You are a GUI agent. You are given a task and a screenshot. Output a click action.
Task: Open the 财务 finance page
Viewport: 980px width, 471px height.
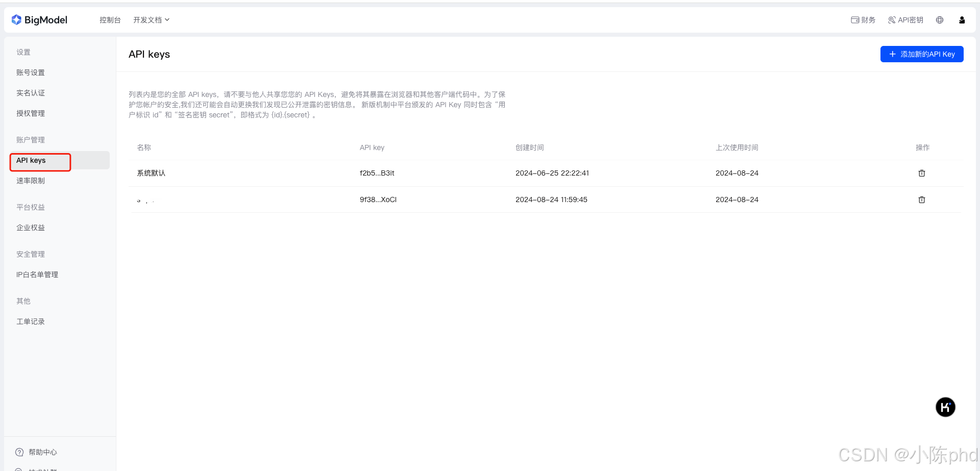click(863, 20)
